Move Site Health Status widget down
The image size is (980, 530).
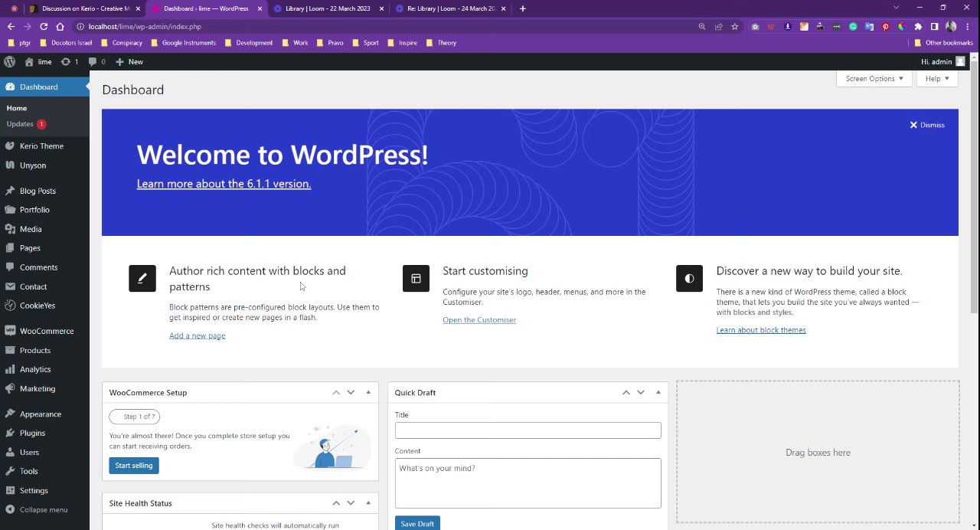(351, 503)
